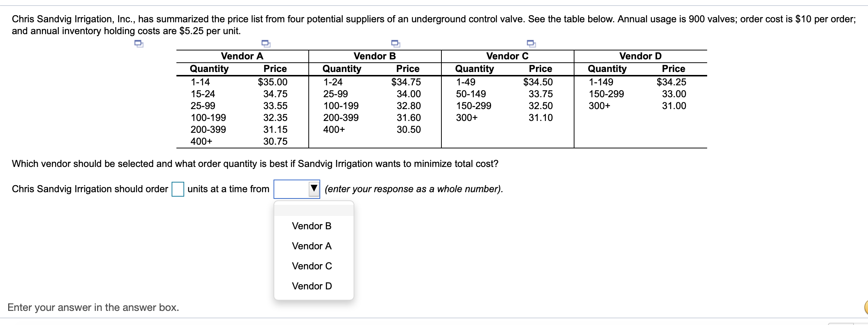Screen dimensions: 868x325
Task: Click the question text about minimizing total cost
Action: point(255,164)
